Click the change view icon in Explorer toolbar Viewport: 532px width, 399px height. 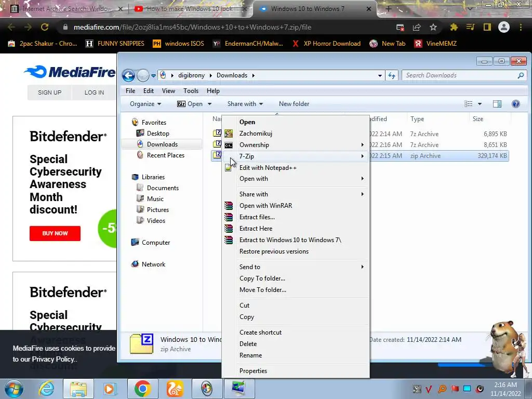(x=468, y=104)
